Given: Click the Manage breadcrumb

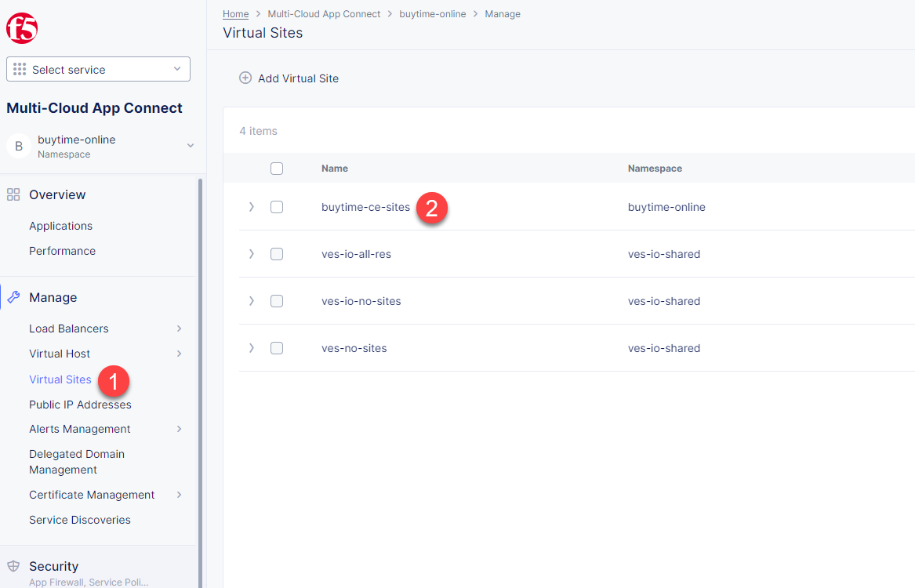Looking at the screenshot, I should click(503, 14).
